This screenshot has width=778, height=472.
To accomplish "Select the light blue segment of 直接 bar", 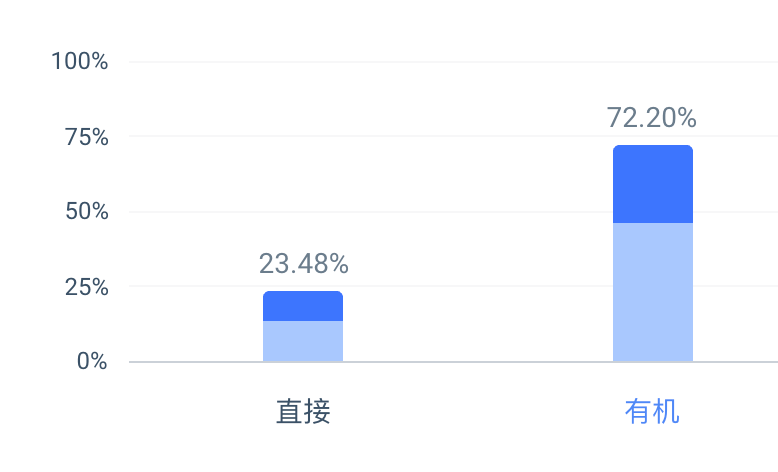I will (303, 341).
